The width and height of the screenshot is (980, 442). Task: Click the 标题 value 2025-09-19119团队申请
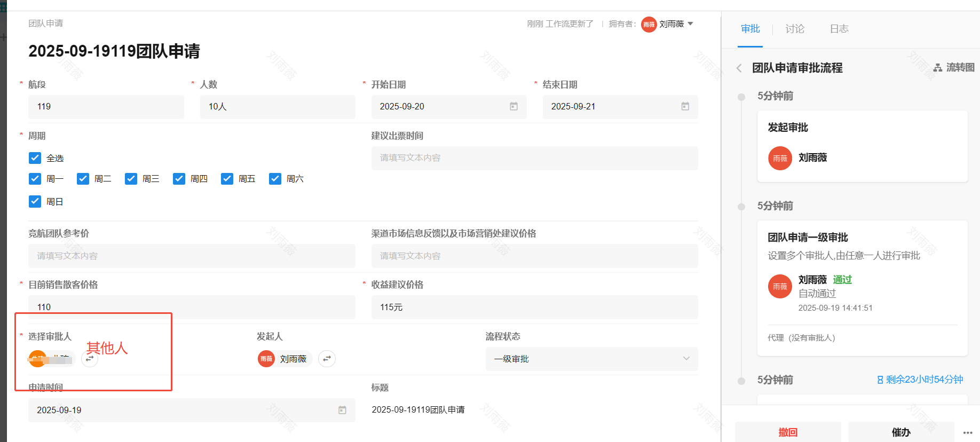[418, 410]
